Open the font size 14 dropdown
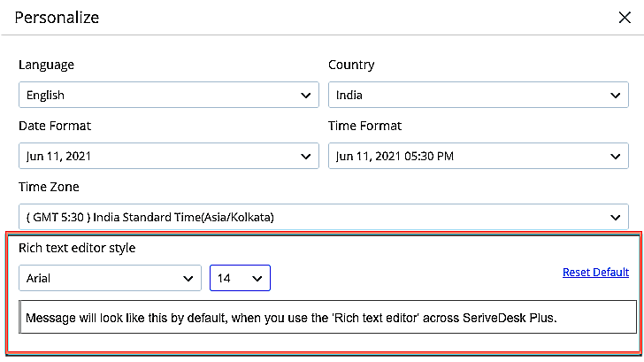Image resolution: width=644 pixels, height=362 pixels. [239, 278]
